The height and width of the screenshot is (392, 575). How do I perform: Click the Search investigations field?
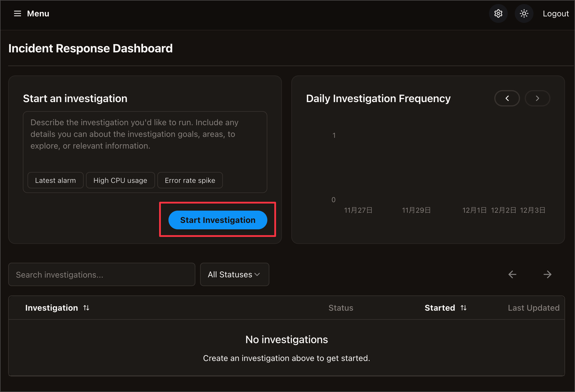[x=101, y=275]
